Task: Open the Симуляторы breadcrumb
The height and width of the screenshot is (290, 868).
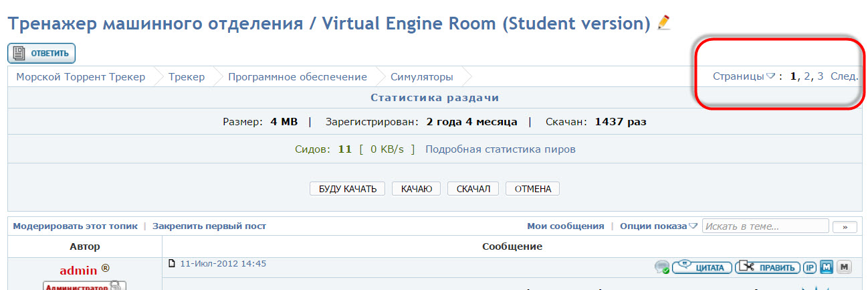Action: [421, 76]
